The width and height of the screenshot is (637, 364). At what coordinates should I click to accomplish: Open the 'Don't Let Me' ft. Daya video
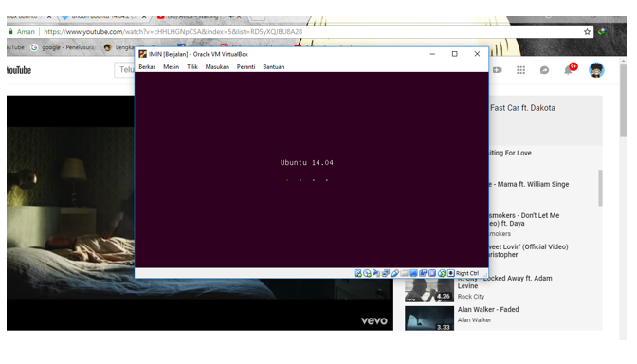(x=524, y=219)
